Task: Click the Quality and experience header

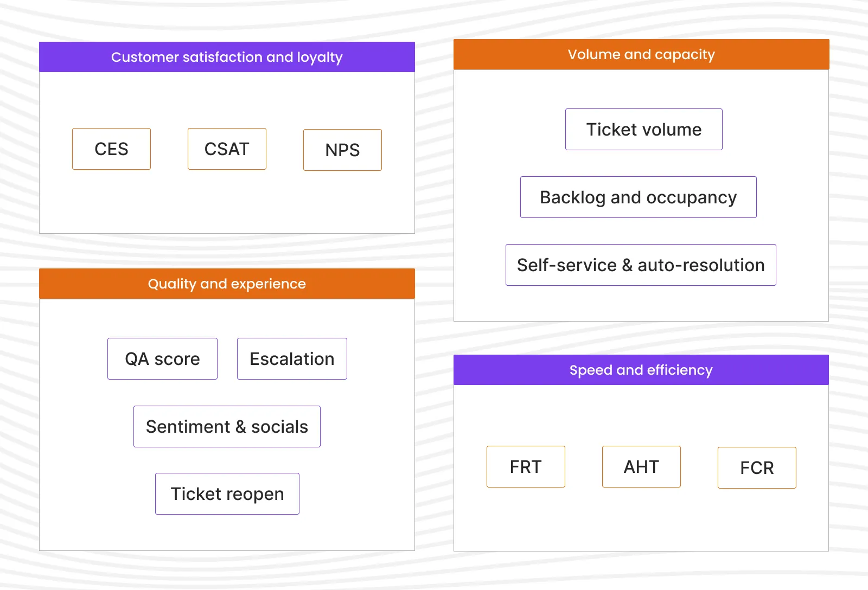Action: 227,283
